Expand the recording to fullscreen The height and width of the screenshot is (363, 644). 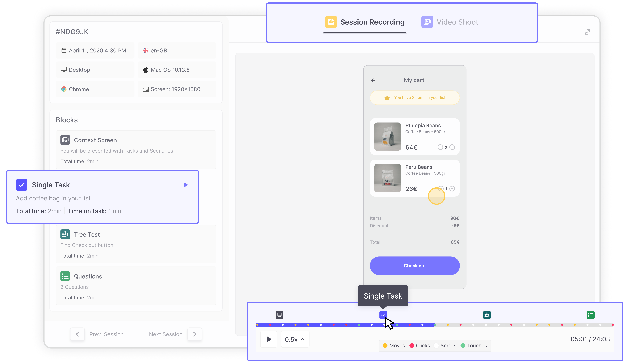[587, 32]
